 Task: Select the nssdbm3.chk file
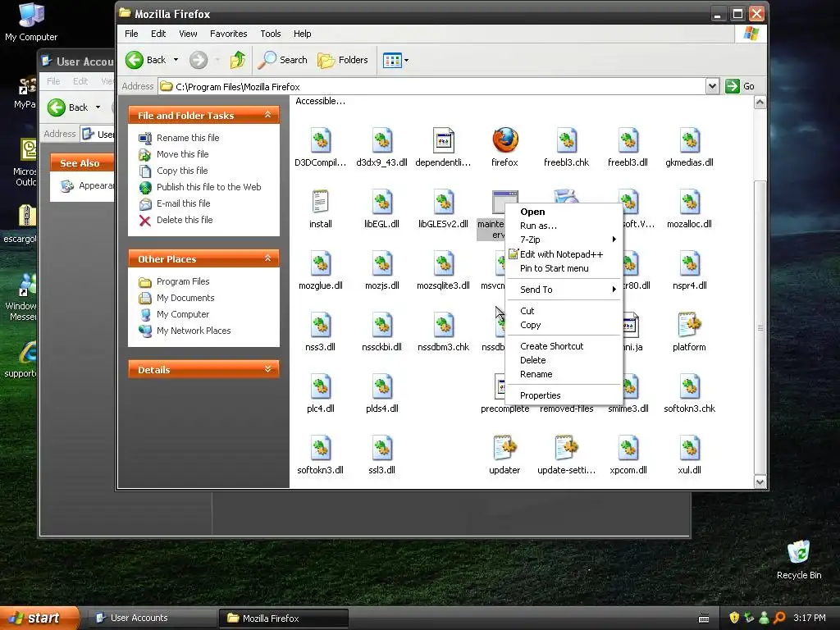[x=444, y=331]
